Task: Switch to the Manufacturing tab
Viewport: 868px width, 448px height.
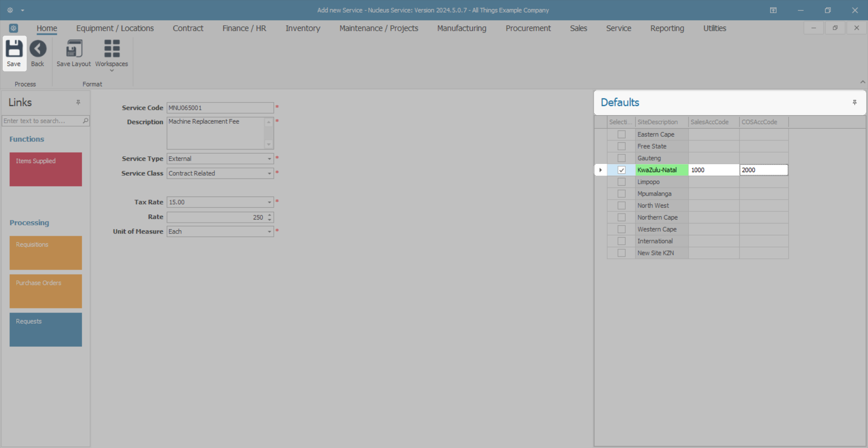Action: (x=462, y=28)
